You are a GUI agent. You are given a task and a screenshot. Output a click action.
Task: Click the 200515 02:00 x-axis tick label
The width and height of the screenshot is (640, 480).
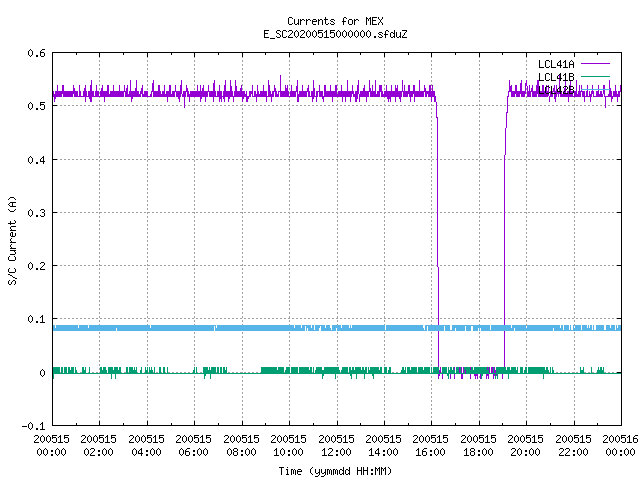98,446
